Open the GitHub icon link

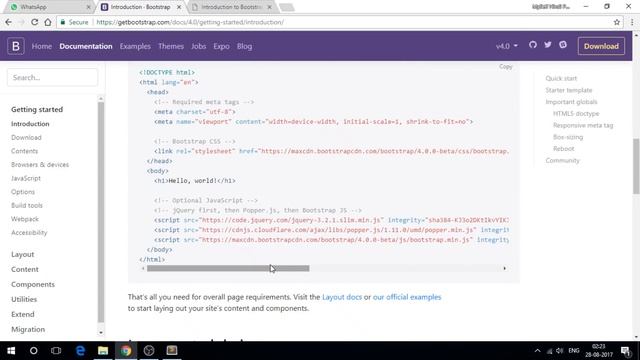[x=533, y=45]
